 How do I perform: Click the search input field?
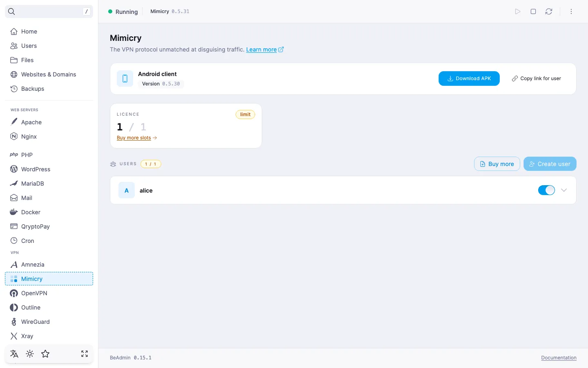(49, 11)
